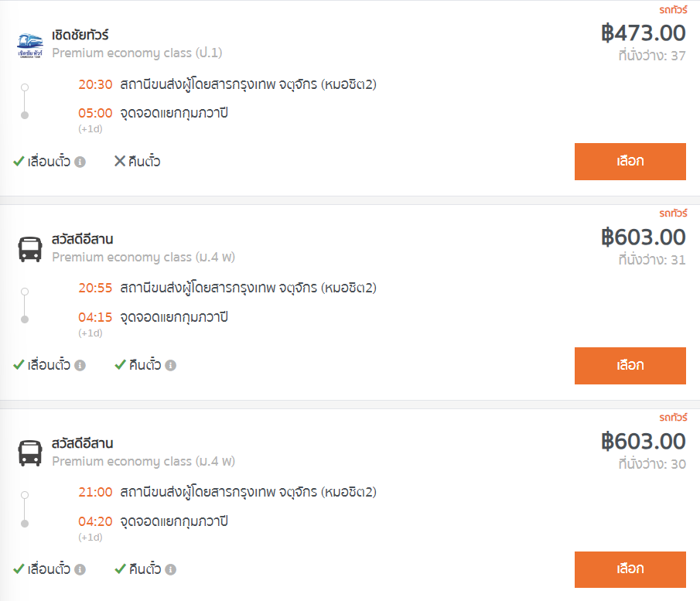700x601 pixels.
Task: Open คืนตั๋ว info icon on 20:55 trip
Action: (170, 366)
